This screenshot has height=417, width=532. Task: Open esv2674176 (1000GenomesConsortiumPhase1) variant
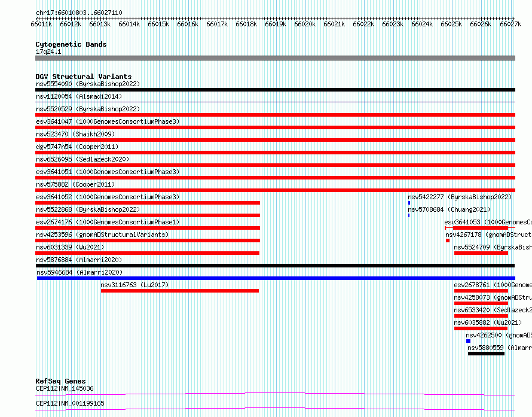pos(108,222)
